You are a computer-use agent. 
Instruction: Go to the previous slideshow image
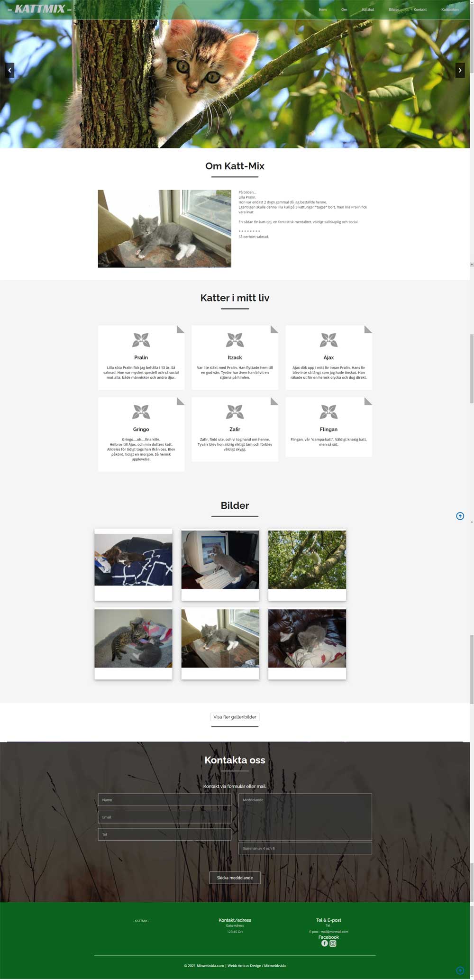coord(9,70)
